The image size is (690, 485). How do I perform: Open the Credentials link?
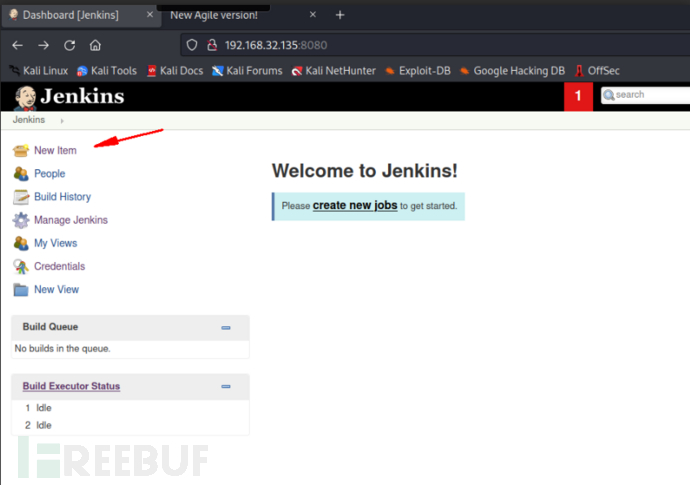pyautogui.click(x=59, y=266)
